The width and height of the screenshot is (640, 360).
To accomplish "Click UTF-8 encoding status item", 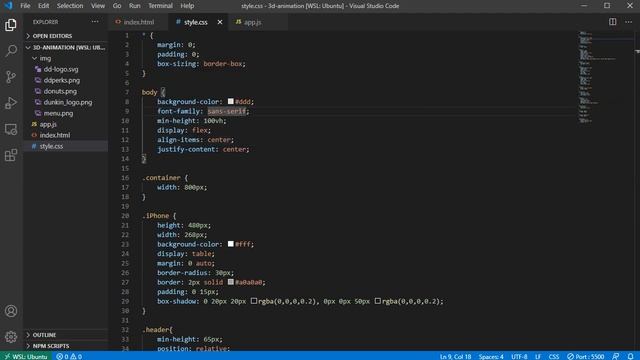I will pos(519,356).
